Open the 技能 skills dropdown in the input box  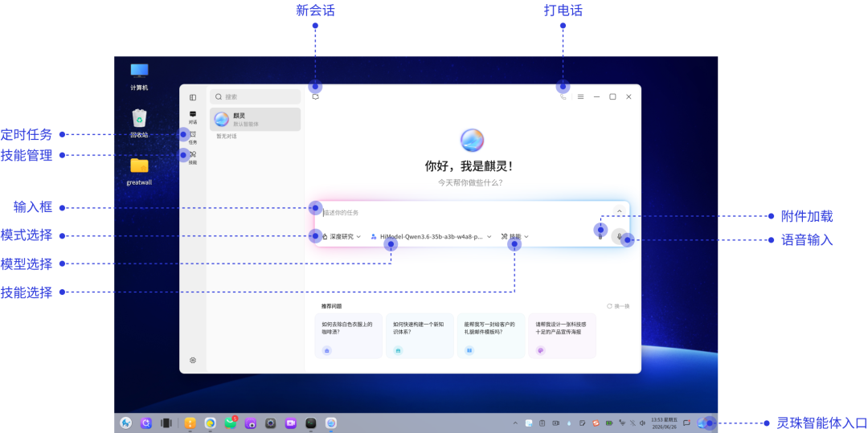coord(515,237)
